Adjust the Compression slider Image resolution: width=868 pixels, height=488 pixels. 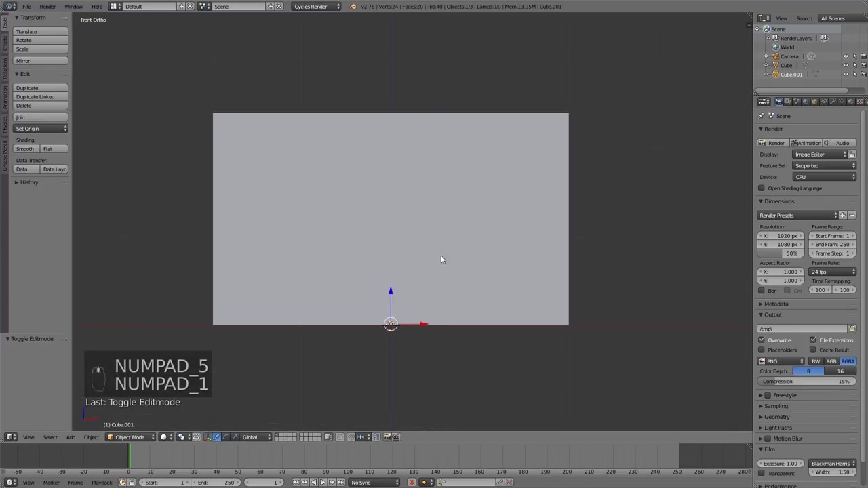(x=807, y=381)
